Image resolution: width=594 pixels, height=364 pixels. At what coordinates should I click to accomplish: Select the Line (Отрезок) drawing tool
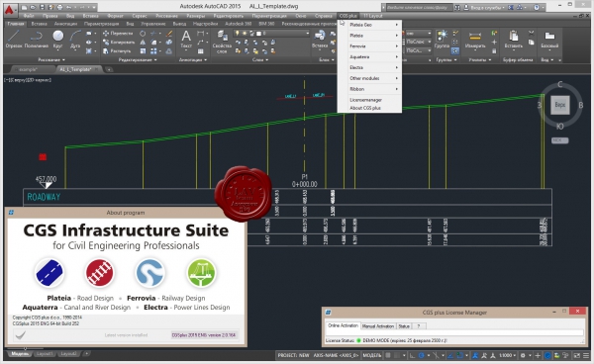click(x=14, y=40)
